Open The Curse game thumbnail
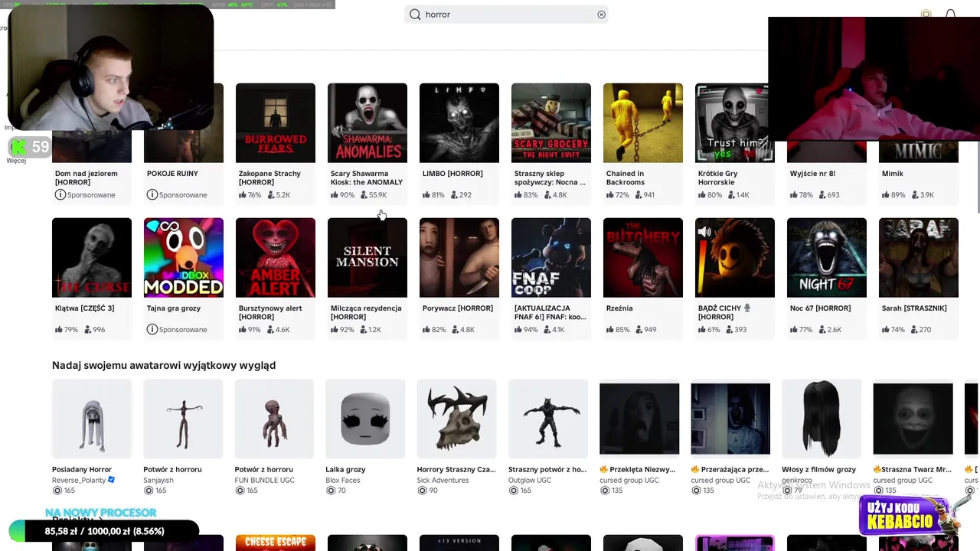 coord(92,258)
